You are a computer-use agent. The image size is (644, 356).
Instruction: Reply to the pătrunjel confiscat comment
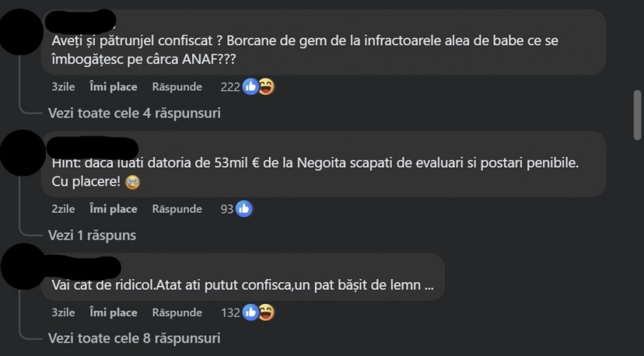click(x=177, y=87)
